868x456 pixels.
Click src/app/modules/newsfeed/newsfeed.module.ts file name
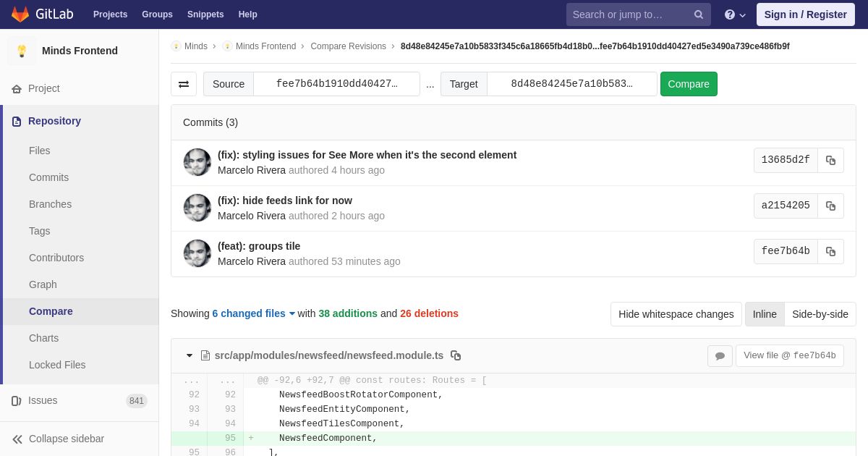pyautogui.click(x=329, y=355)
